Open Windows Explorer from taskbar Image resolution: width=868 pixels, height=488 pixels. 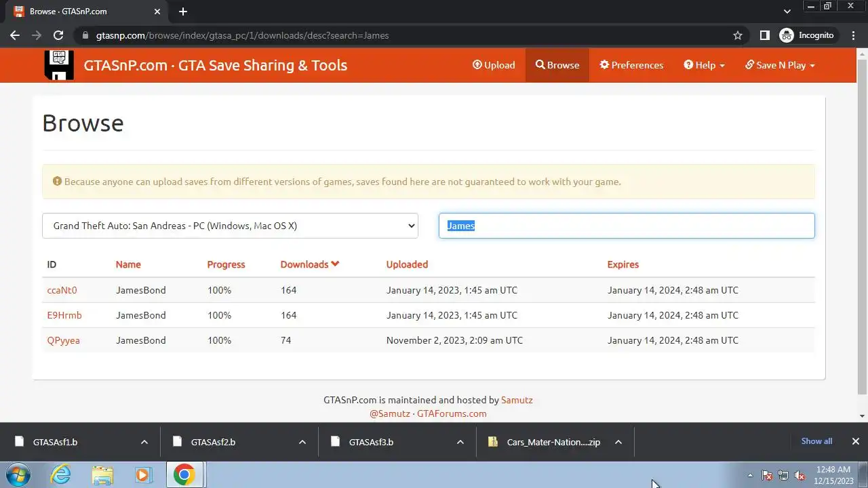coord(102,474)
